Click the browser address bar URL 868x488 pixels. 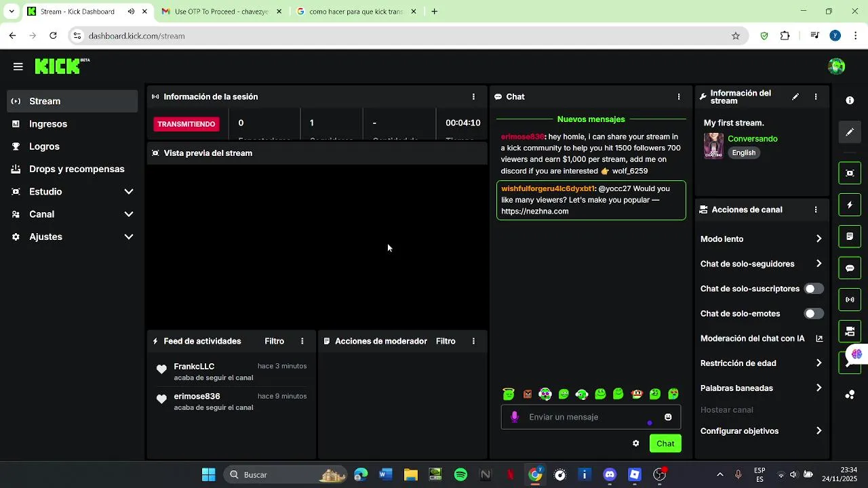pos(136,36)
